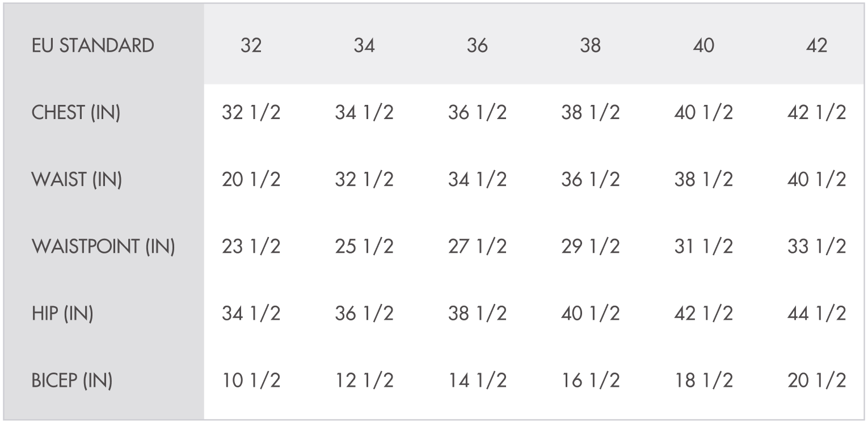Select the size 40 column header
Image resolution: width=868 pixels, height=423 pixels.
click(x=703, y=46)
